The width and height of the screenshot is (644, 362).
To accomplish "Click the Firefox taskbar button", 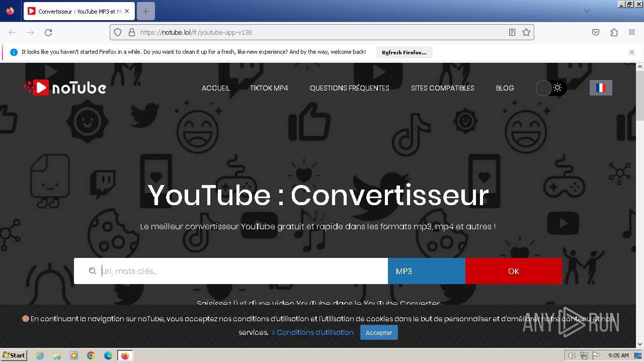I will coord(125,355).
